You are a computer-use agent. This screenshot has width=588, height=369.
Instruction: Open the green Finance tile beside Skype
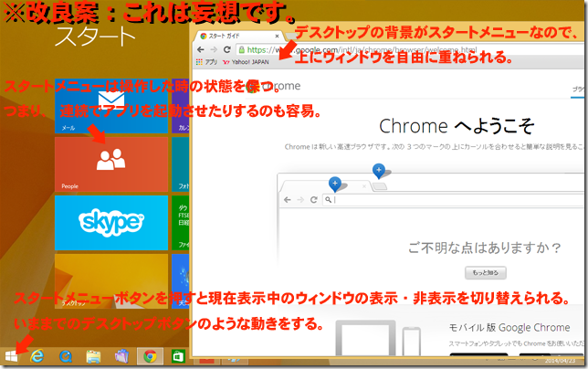[x=181, y=223]
